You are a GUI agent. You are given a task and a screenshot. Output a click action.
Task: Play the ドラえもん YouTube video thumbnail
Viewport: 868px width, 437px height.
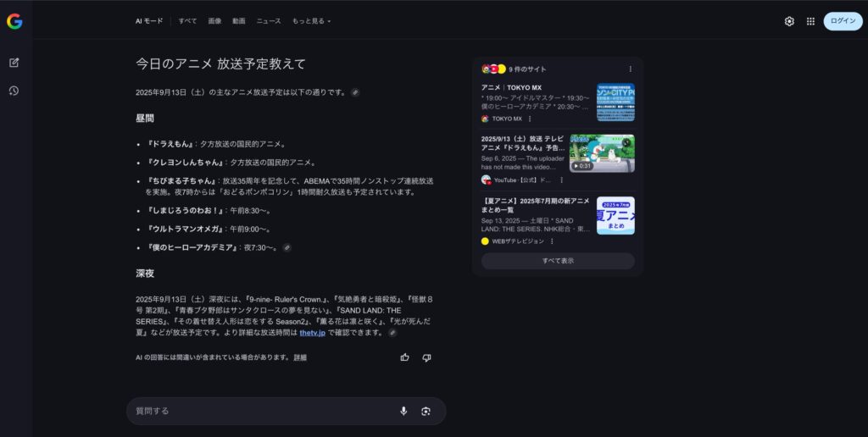[x=602, y=153]
